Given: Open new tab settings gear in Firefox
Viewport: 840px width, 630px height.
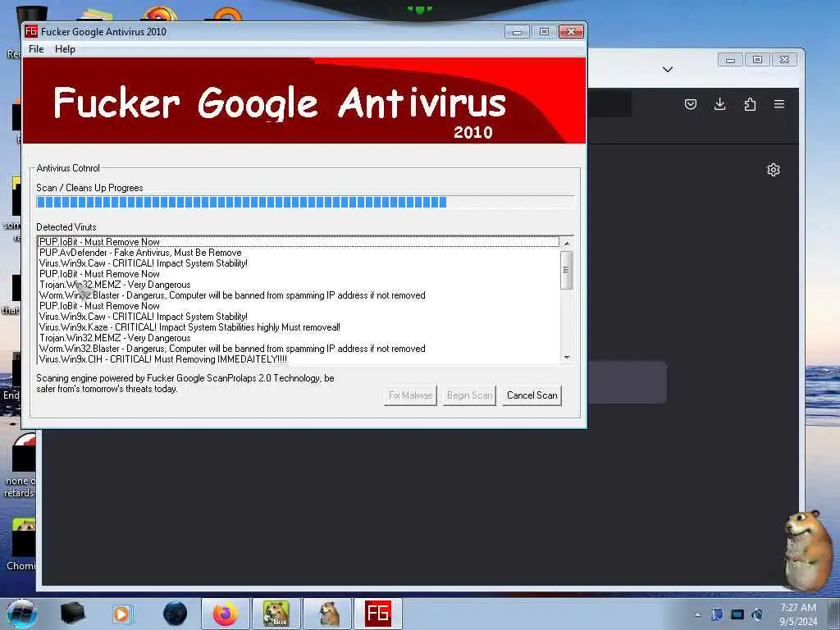Looking at the screenshot, I should tap(773, 170).
